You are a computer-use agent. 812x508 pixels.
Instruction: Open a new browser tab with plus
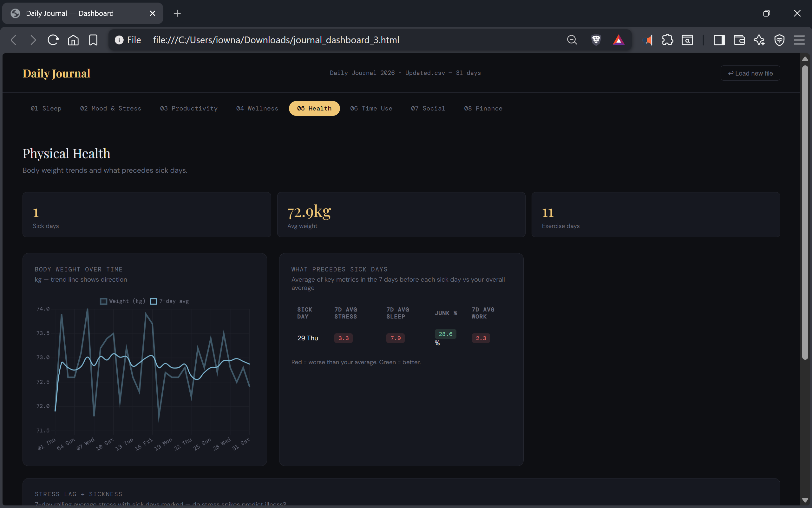point(177,13)
